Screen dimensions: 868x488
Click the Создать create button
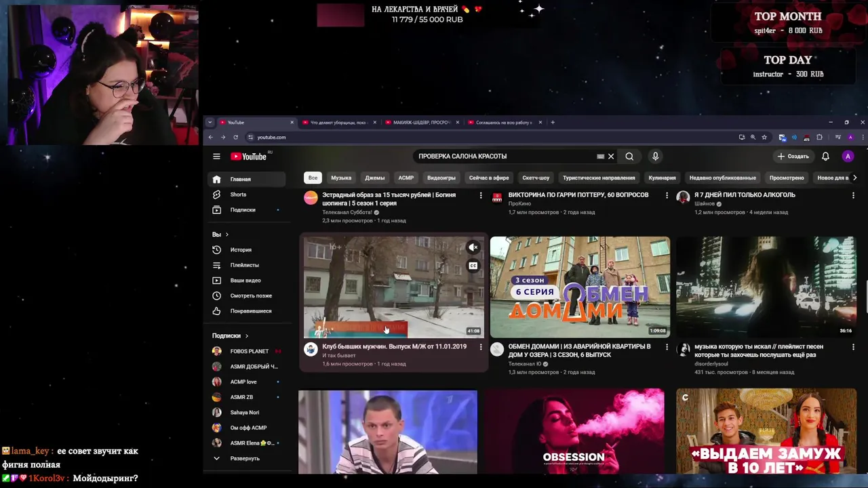793,157
